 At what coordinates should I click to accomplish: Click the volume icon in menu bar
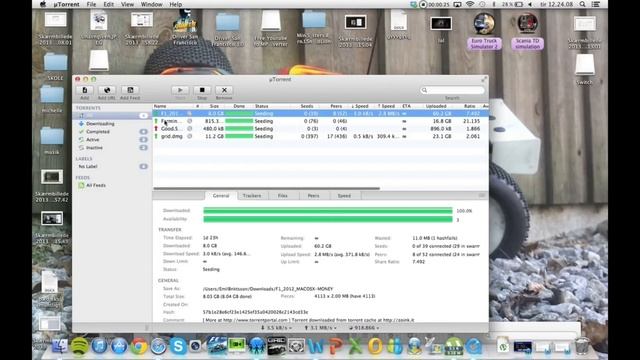[x=531, y=4]
